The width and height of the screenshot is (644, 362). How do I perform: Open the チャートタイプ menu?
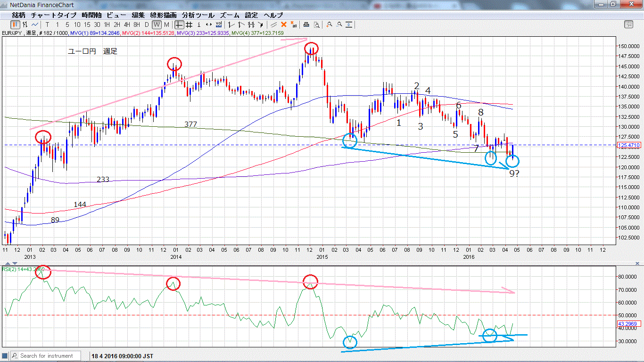point(54,15)
